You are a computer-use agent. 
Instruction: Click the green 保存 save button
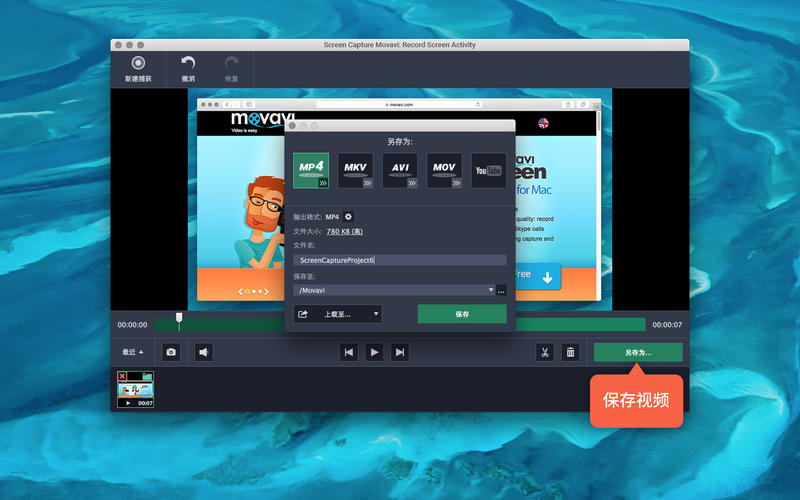[462, 314]
